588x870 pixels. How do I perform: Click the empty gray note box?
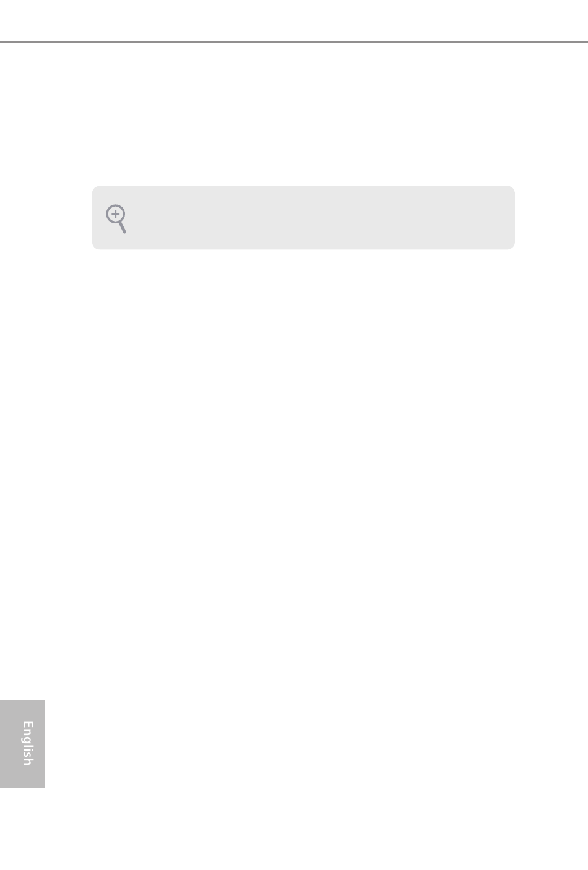pos(303,217)
